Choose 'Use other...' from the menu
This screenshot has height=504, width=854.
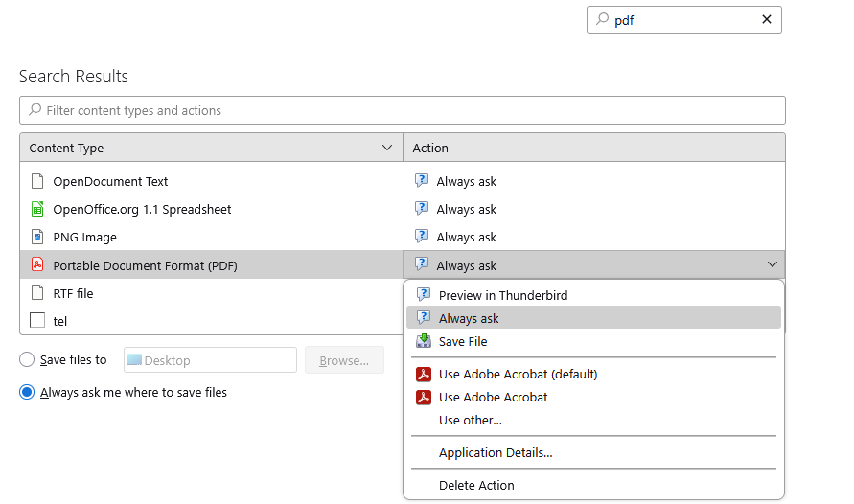point(471,420)
